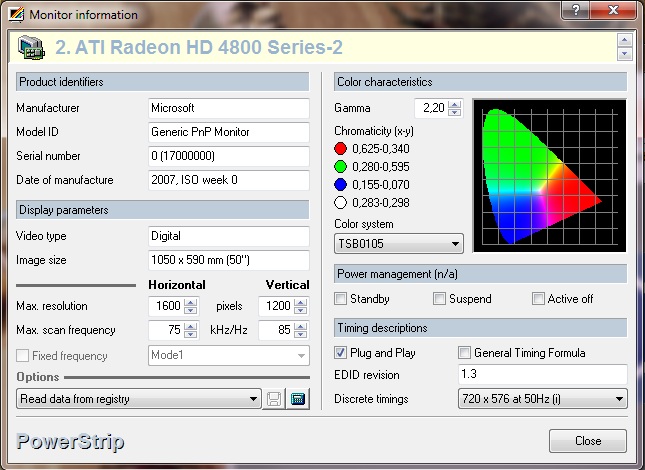Click the Timing descriptions section header
Screen dimensions: 645x470
(480, 328)
